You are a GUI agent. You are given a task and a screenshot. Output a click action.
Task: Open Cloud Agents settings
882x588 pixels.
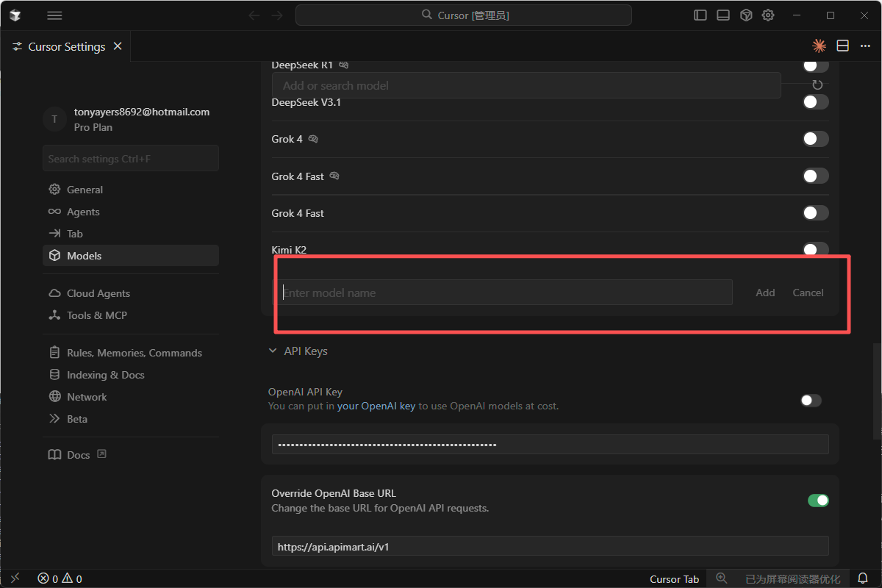[131, 293]
